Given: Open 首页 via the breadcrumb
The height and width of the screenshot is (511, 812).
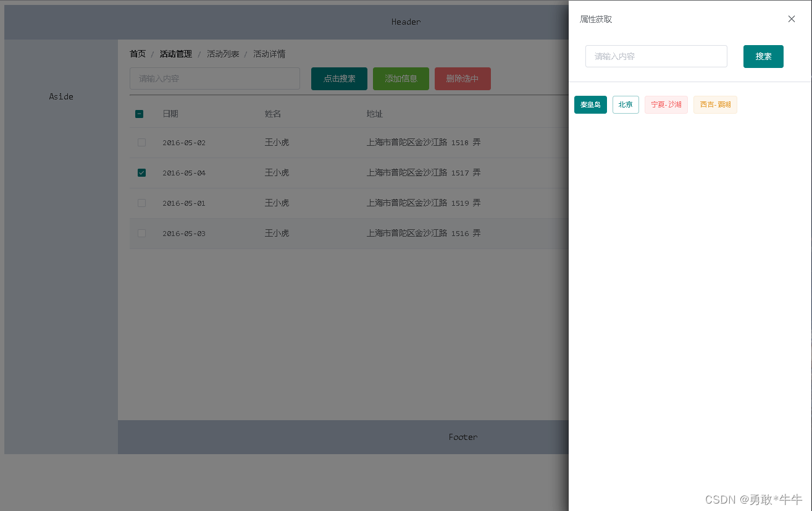Looking at the screenshot, I should pos(137,54).
